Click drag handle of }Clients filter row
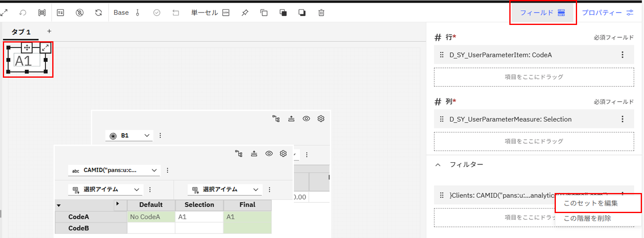The height and width of the screenshot is (238, 644). (x=442, y=195)
